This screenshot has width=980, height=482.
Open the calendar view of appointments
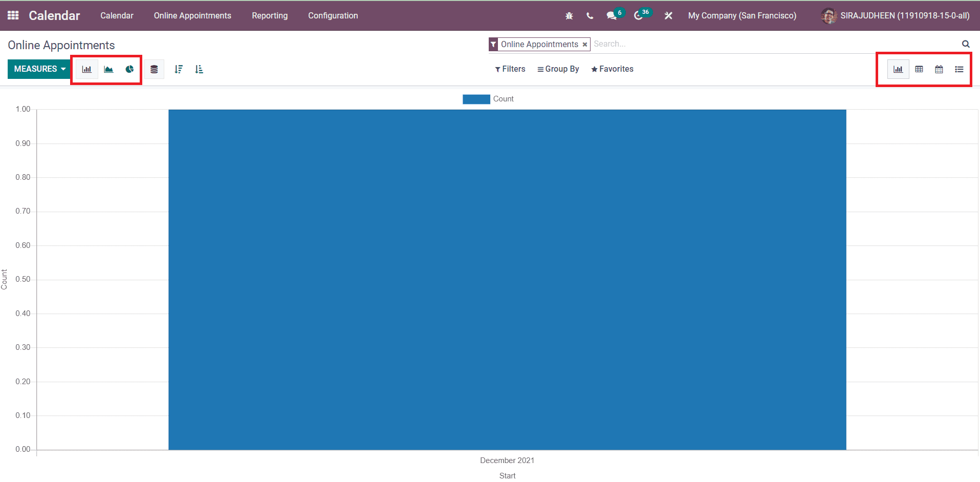point(939,69)
